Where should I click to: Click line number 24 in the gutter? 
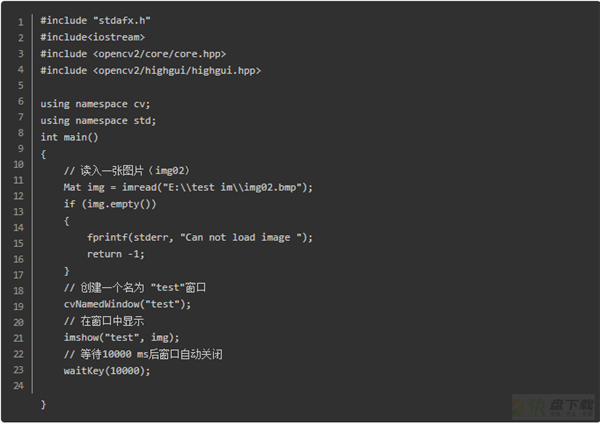pos(18,386)
